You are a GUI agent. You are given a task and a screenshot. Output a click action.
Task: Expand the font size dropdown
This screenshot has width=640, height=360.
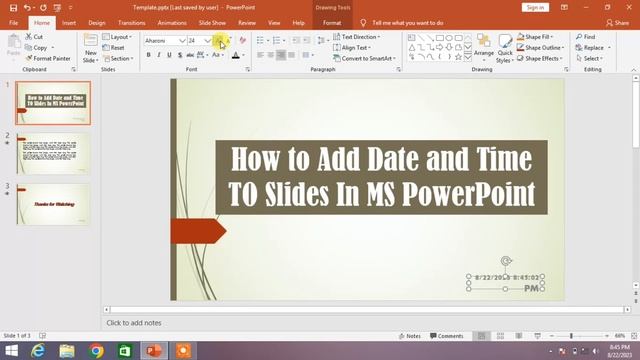(x=207, y=40)
